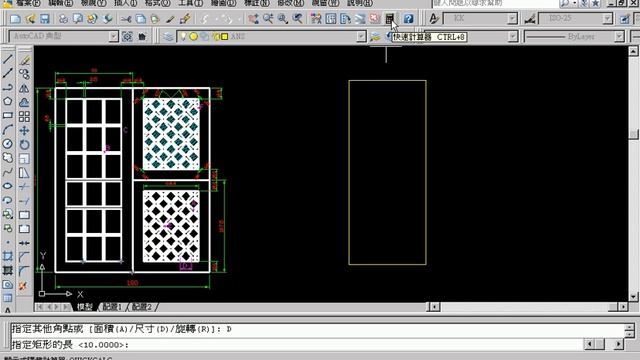This screenshot has width=640, height=360.
Task: Open Workspace Settings gear icon
Action: (x=127, y=37)
